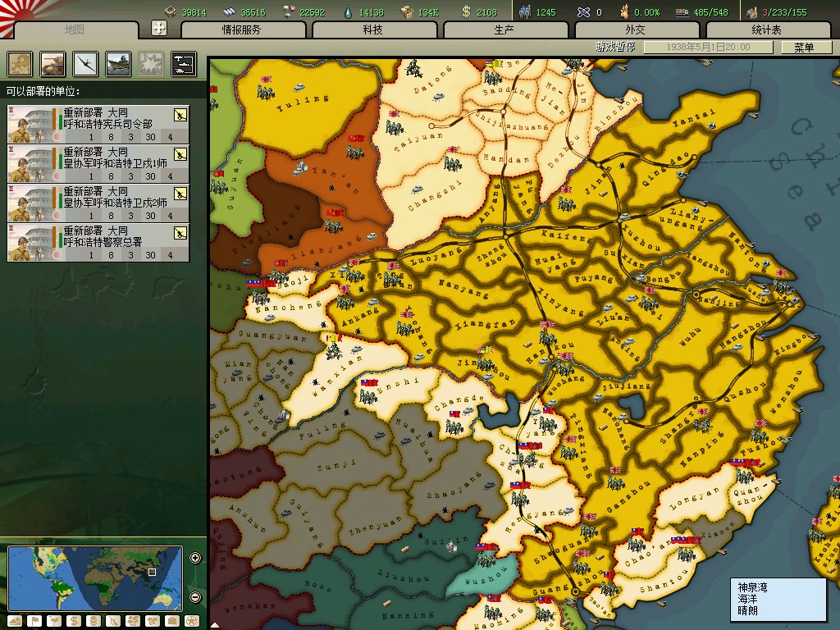
Task: Select the Zunyi province on map
Action: pos(336,465)
